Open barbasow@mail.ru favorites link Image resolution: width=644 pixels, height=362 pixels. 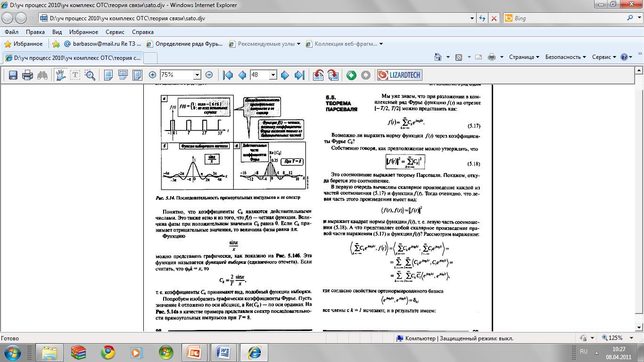point(102,44)
